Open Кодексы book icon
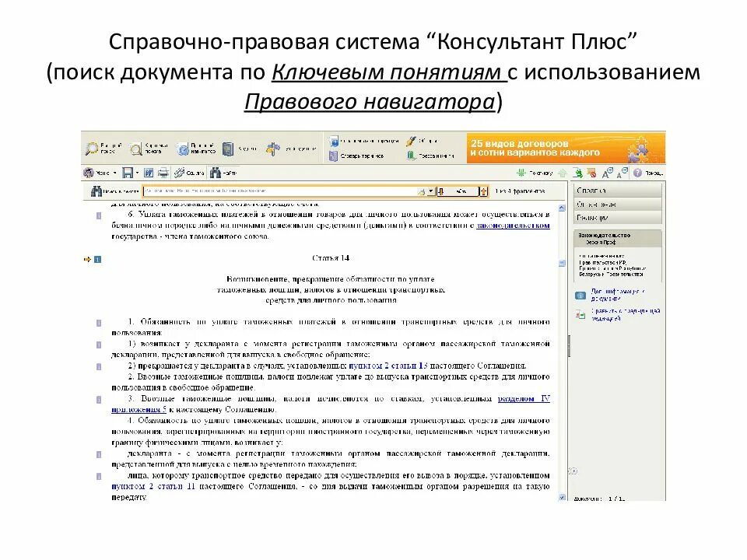 pos(228,149)
